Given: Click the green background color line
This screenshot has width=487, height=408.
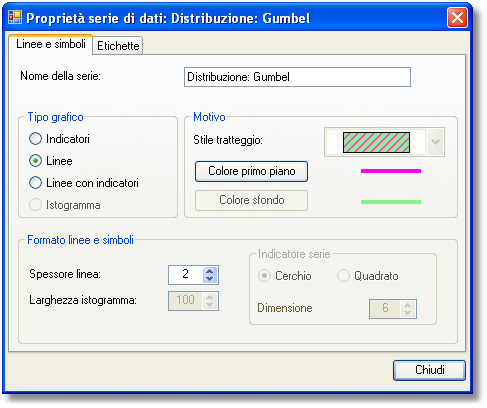Looking at the screenshot, I should (x=391, y=202).
